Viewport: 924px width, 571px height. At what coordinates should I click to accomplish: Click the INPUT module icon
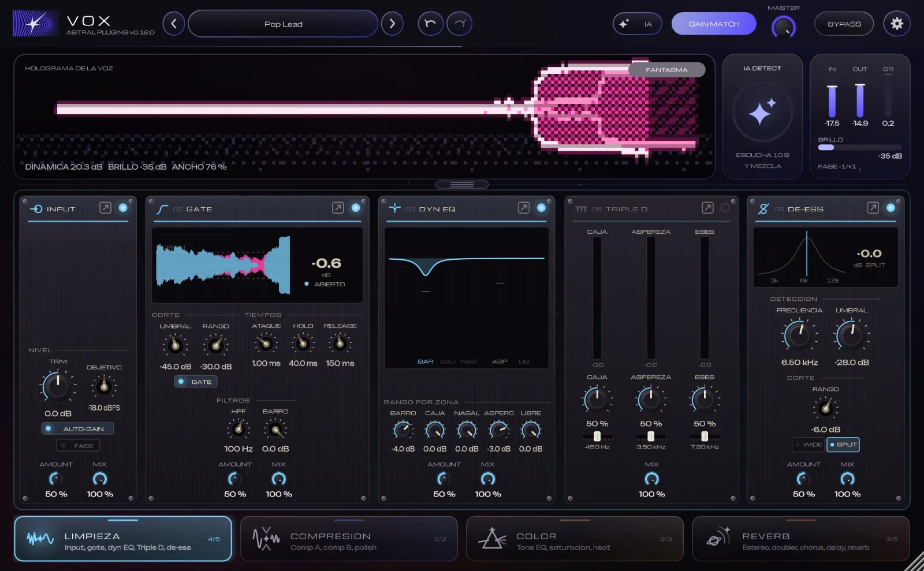pyautogui.click(x=36, y=209)
